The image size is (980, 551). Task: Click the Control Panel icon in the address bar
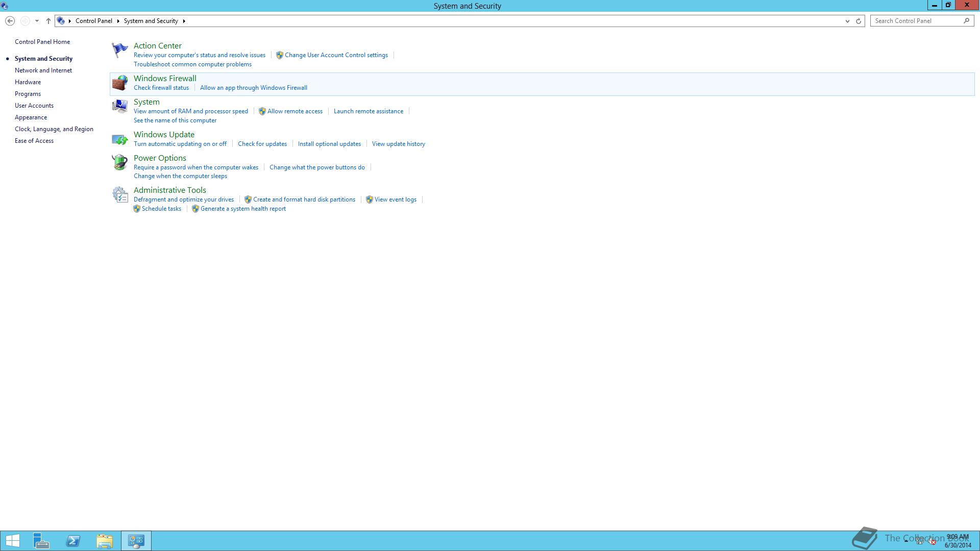(61, 21)
